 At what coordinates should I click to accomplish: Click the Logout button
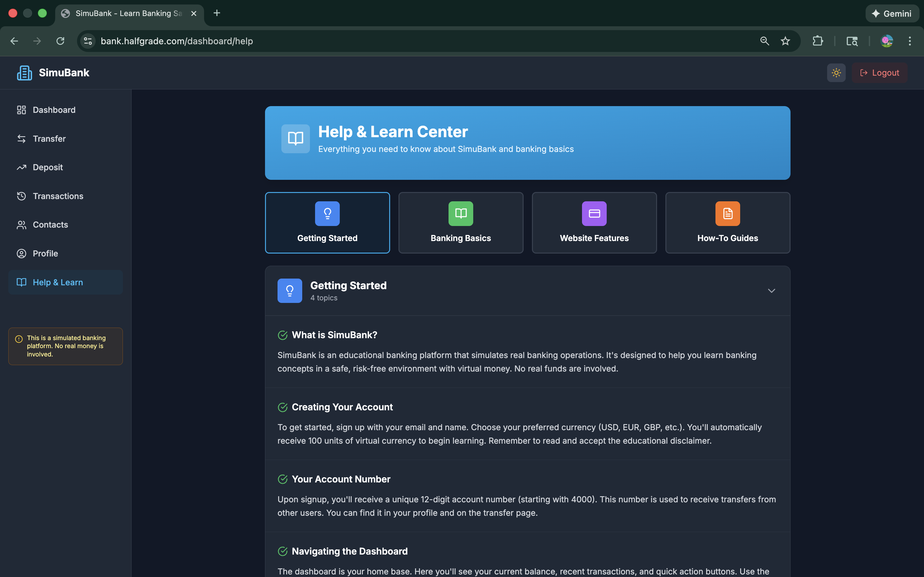pyautogui.click(x=879, y=72)
